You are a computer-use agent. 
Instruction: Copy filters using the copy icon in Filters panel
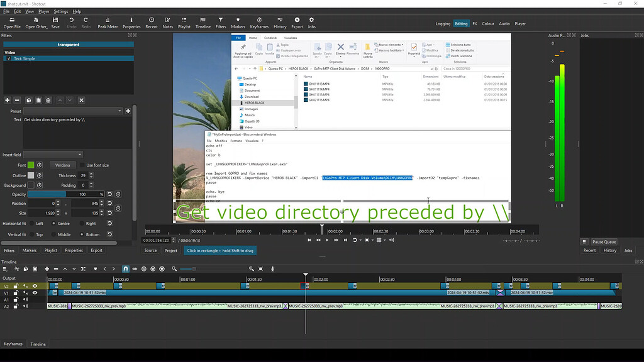point(28,100)
